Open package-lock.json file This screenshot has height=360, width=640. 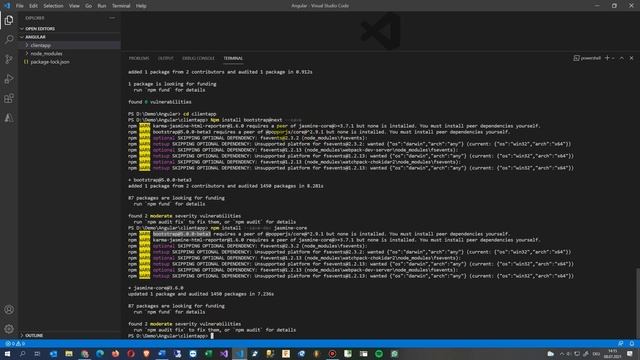coord(70,62)
